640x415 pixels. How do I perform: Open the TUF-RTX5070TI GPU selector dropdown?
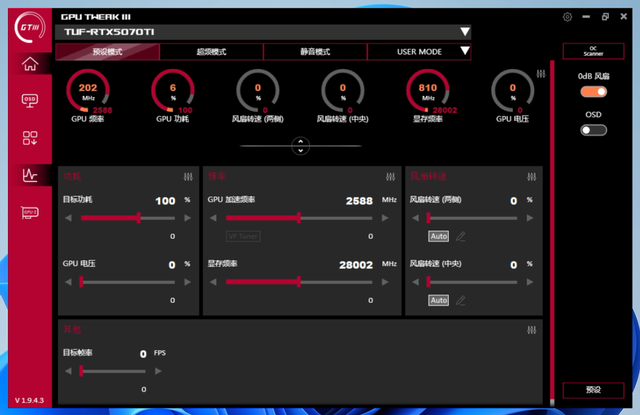click(x=263, y=32)
